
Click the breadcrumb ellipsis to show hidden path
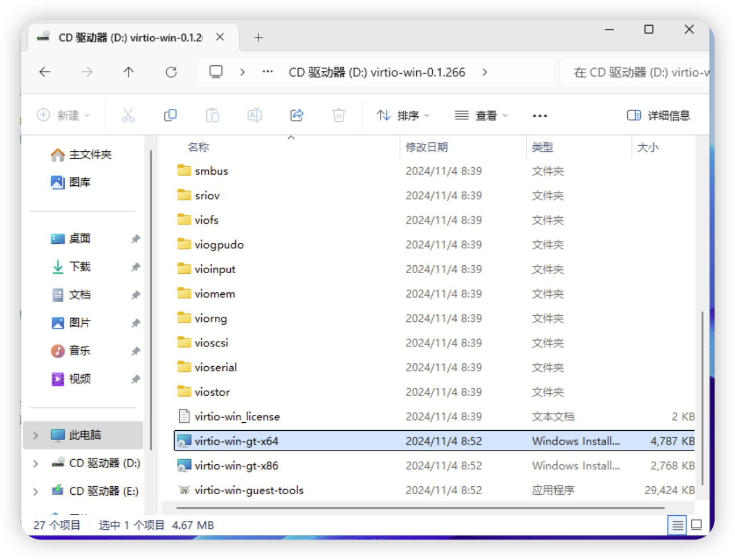coord(268,72)
